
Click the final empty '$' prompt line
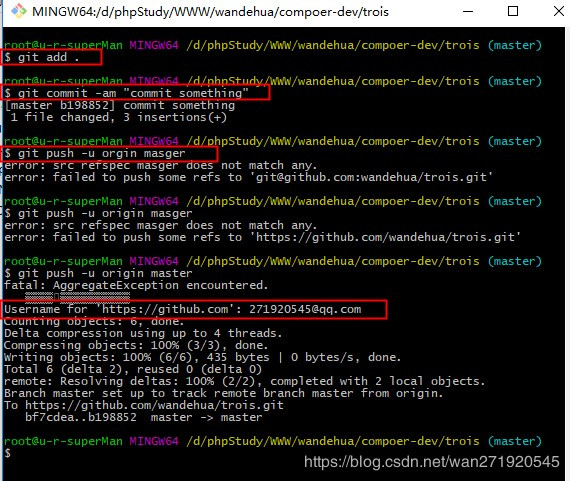coord(8,453)
